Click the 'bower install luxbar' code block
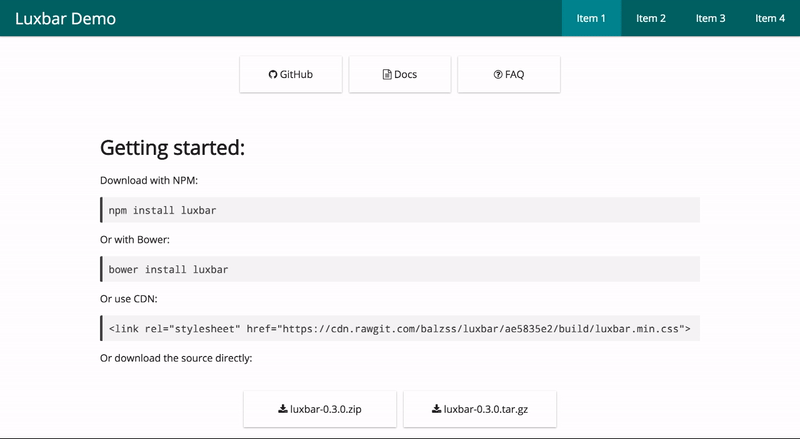Viewport: 800px width, 439px height. (x=400, y=269)
